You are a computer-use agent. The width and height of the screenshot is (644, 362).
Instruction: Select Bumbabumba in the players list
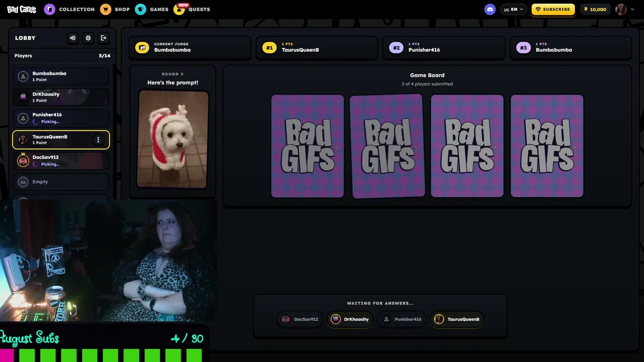[x=61, y=76]
